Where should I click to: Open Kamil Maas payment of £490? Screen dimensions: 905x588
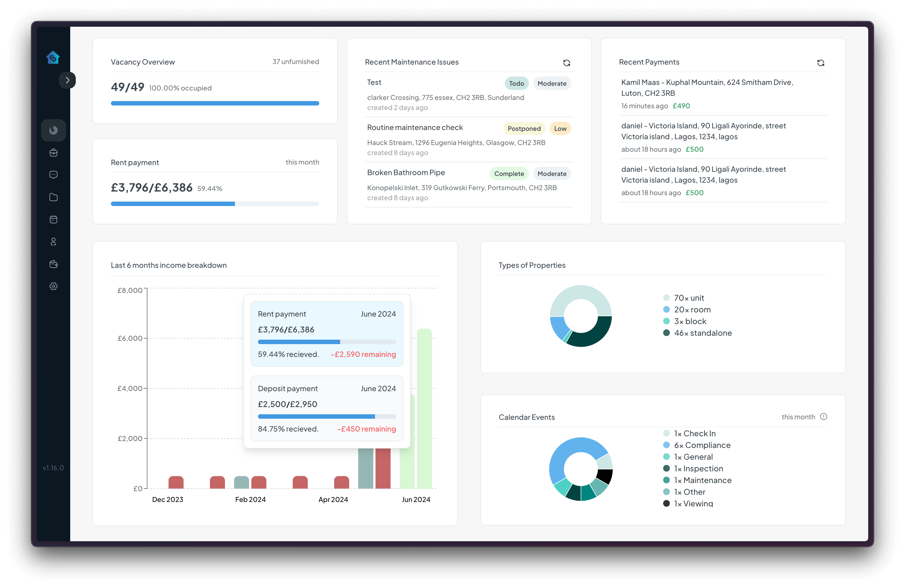[723, 94]
